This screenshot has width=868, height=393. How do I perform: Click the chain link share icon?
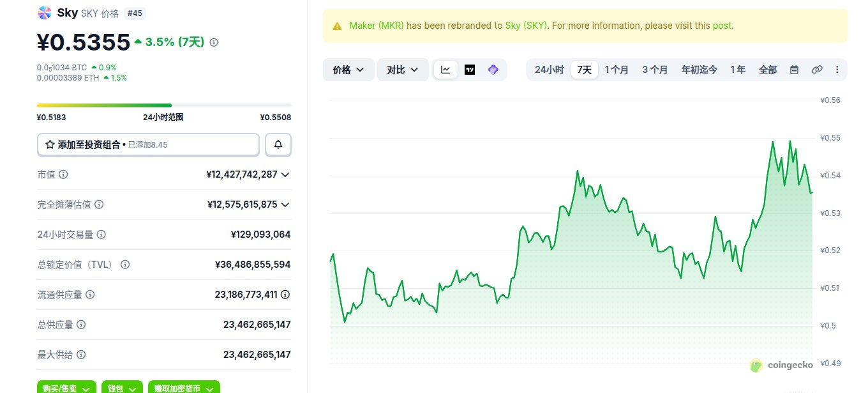pyautogui.click(x=817, y=70)
